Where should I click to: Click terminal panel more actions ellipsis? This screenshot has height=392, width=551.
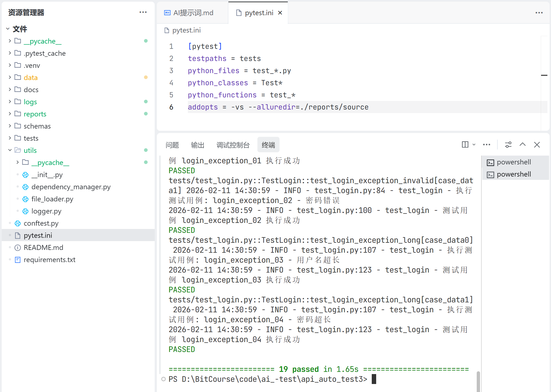[487, 145]
